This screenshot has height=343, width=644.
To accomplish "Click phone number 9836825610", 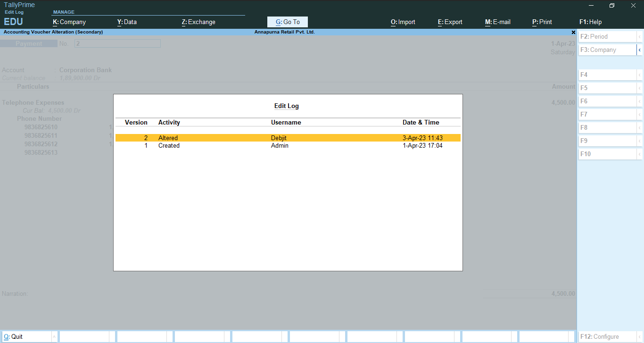I will (41, 127).
